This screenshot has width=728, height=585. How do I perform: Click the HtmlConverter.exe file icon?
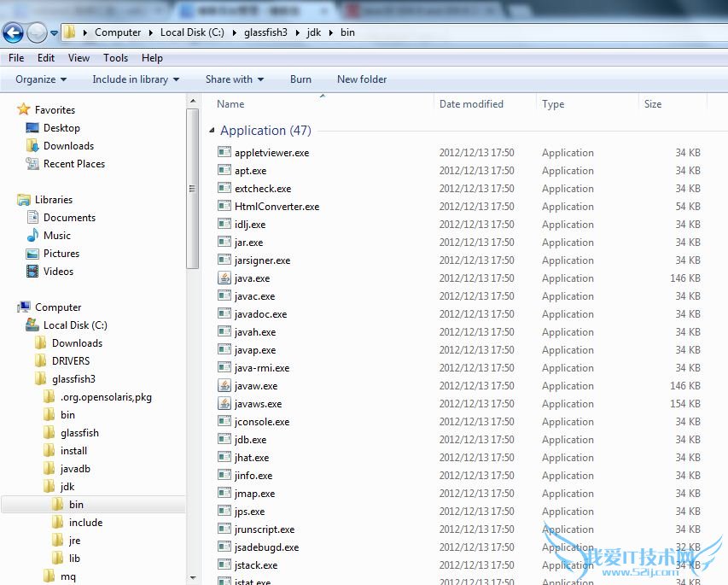pyautogui.click(x=224, y=206)
